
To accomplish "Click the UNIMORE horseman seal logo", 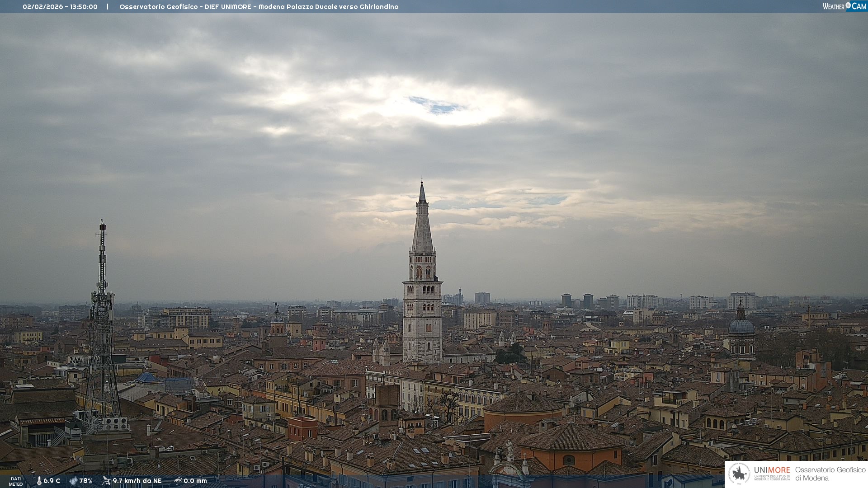I will point(740,474).
